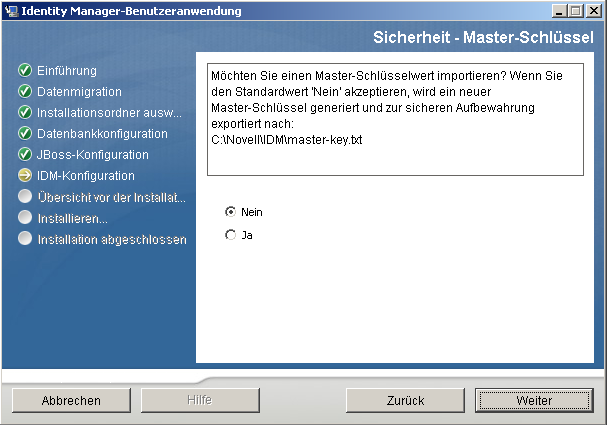Click the Abbrechen button
This screenshot has width=607, height=425.
tap(71, 400)
